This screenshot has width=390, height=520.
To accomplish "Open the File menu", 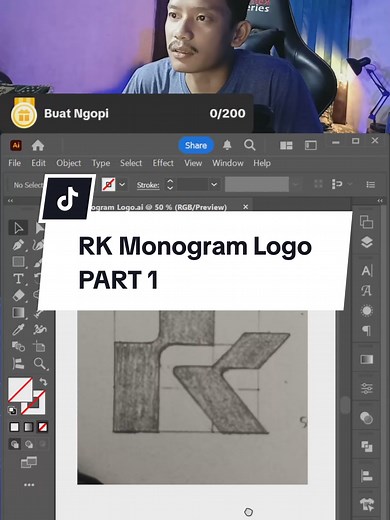I will point(14,163).
